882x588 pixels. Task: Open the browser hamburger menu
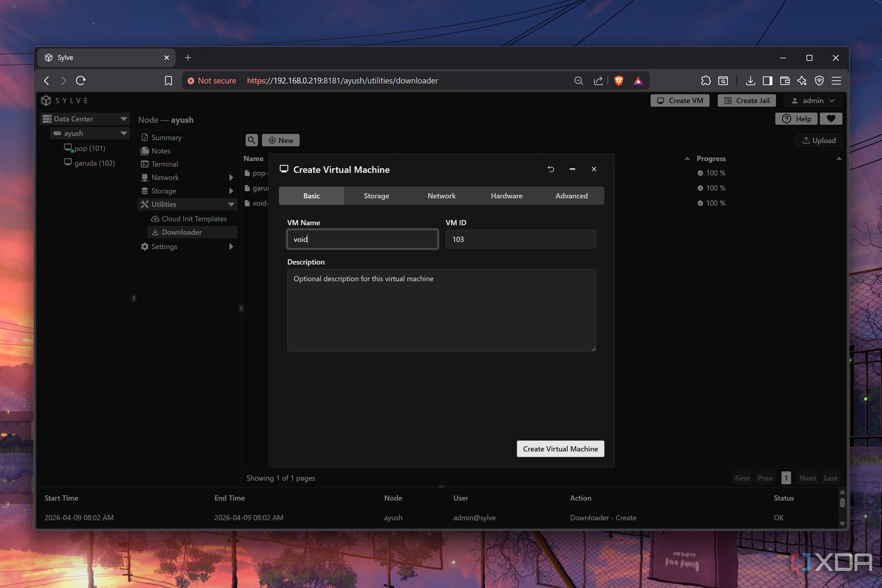click(836, 81)
